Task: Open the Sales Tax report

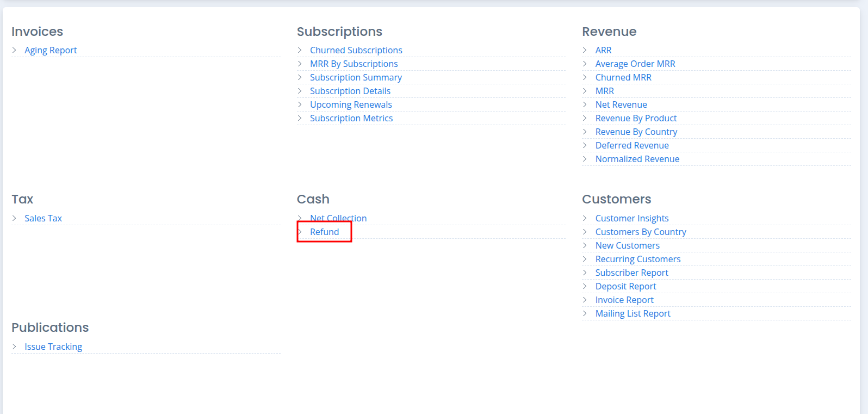Action: (x=43, y=218)
